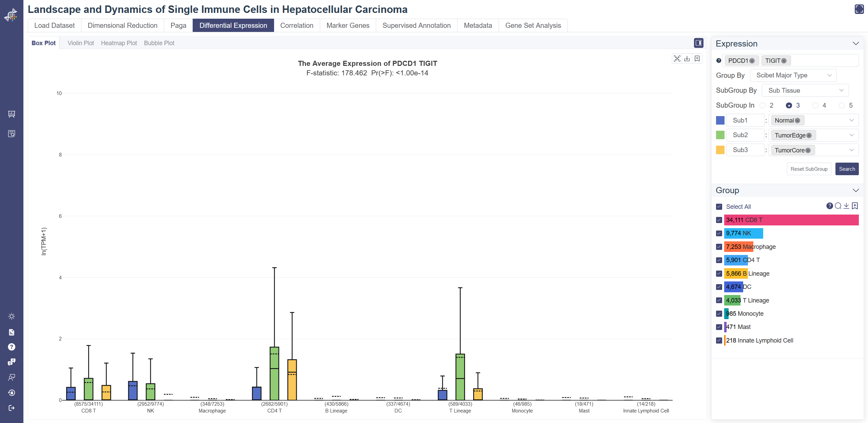Select SubGroup In option 4
Viewport: 868px width, 423px height.
click(x=815, y=106)
